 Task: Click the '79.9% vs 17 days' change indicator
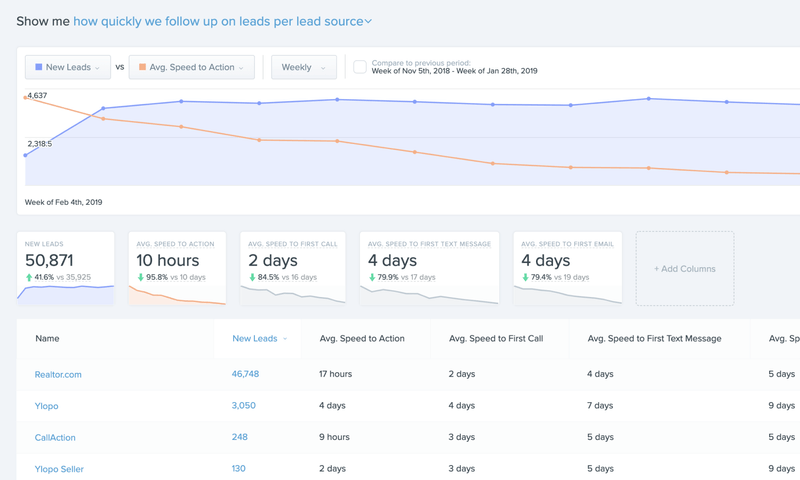click(x=402, y=277)
